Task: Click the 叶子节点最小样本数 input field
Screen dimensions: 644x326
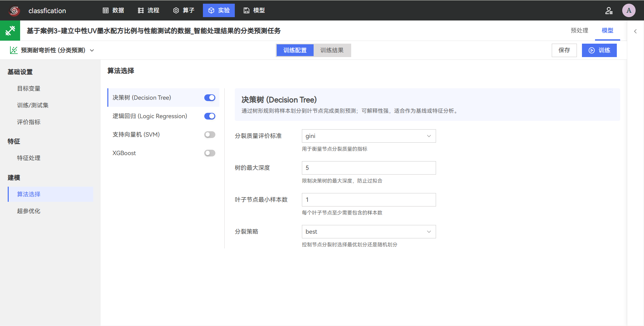Action: 369,200
